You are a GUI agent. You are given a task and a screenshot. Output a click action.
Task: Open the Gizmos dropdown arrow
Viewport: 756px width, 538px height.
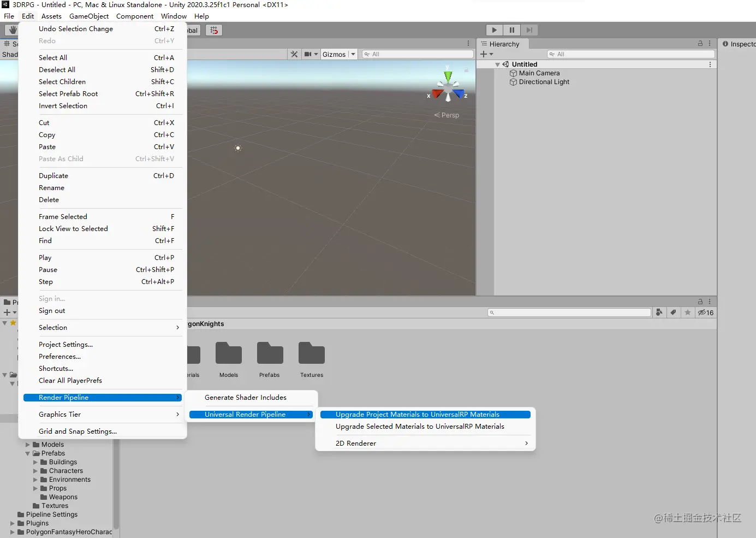[x=353, y=54]
